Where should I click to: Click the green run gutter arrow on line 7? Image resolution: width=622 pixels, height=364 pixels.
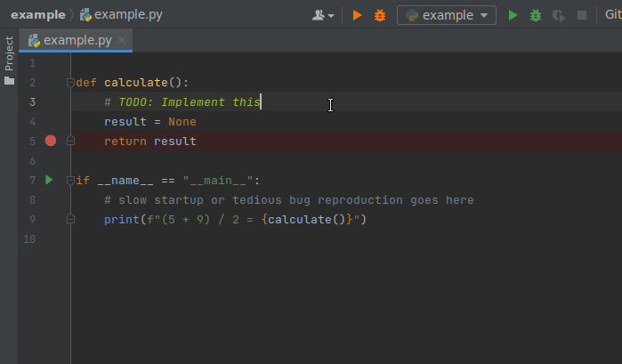[x=49, y=180]
